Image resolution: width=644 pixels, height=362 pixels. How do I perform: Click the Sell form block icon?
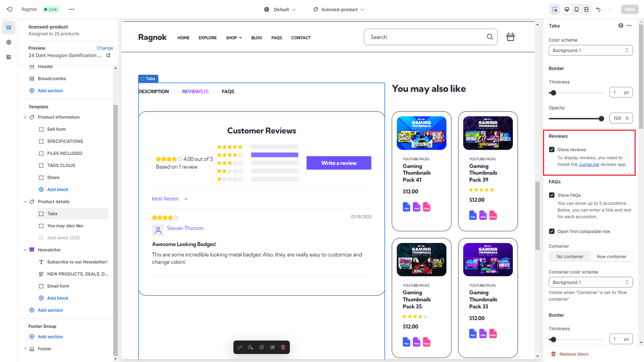click(x=41, y=129)
